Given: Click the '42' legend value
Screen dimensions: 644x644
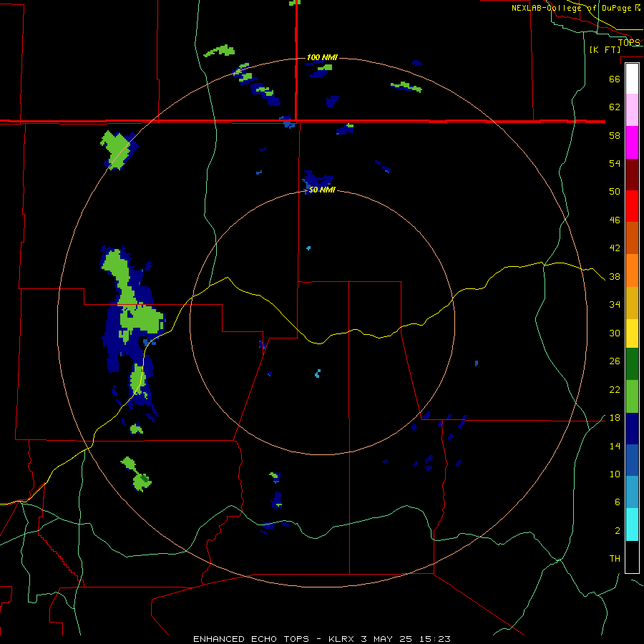Looking at the screenshot, I should 615,248.
